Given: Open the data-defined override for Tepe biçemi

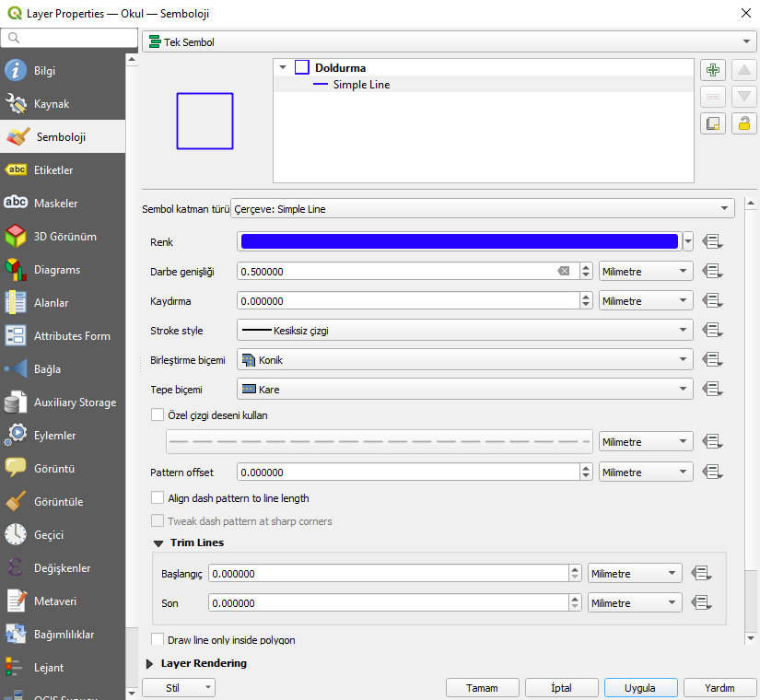Looking at the screenshot, I should point(712,389).
